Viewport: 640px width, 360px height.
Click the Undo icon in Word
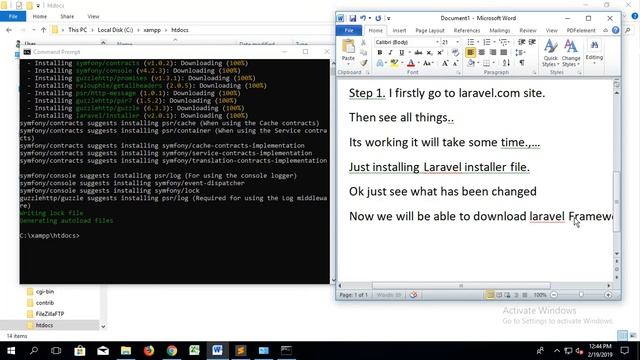click(x=363, y=18)
